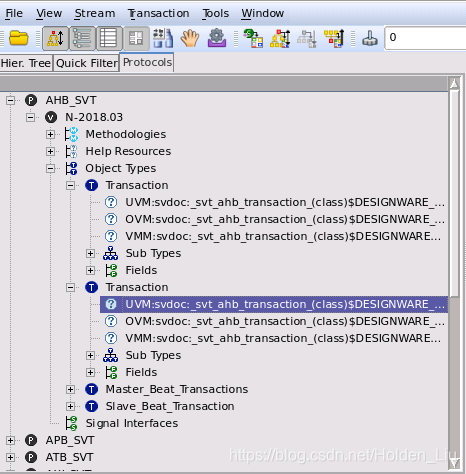Collapse the AHB_SVT protocol node
466x474 pixels.
coord(11,100)
